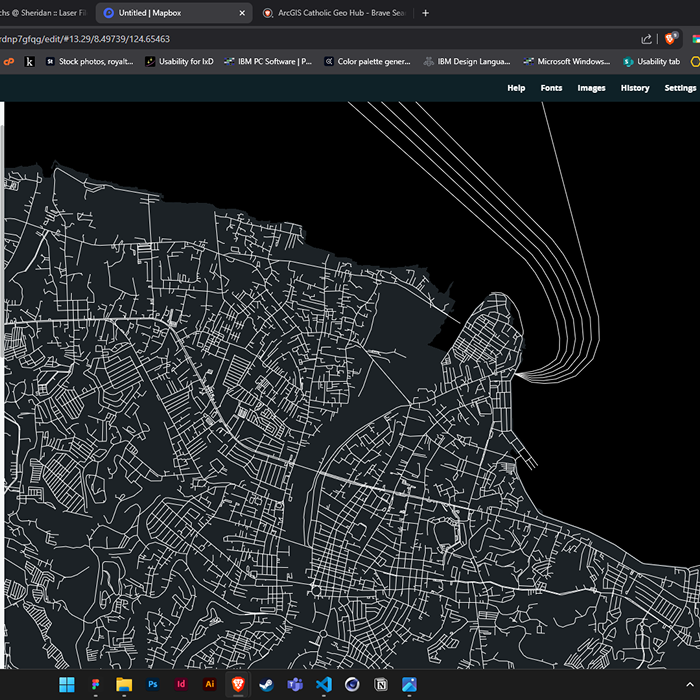Open Figma from the taskbar
Screen dimensions: 700x700
tap(96, 685)
